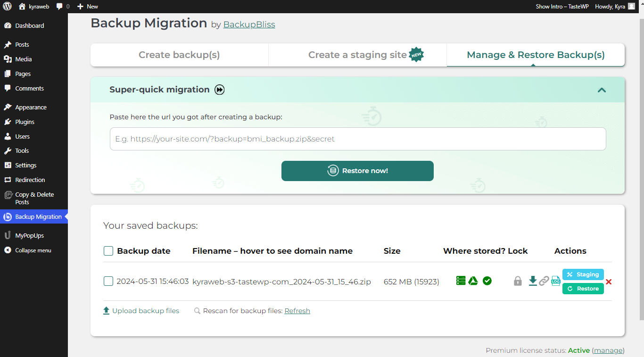
Task: Switch to the Create backup(s) tab
Action: point(179,55)
